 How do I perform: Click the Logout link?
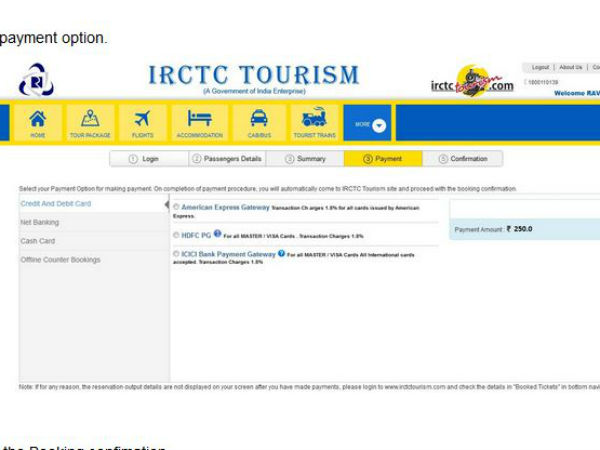coord(540,67)
